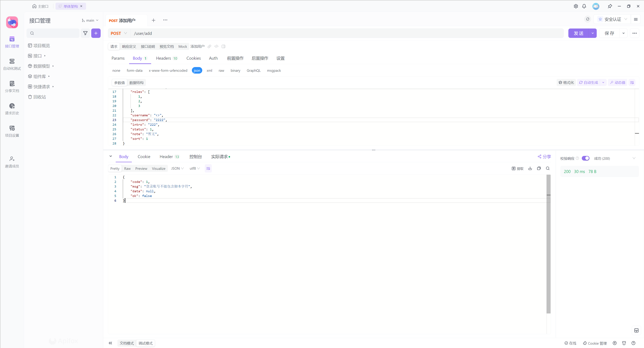Click the refresh icon beside environment selector
This screenshot has width=644, height=348.
click(588, 19)
